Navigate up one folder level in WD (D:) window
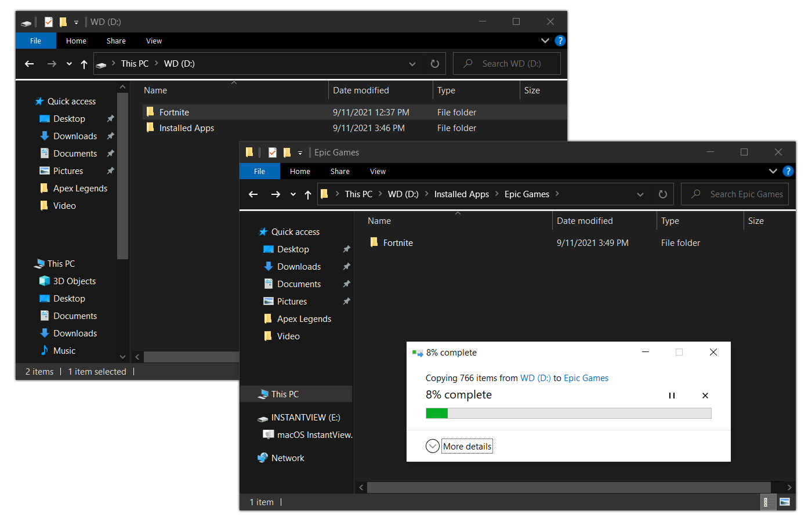Screen dimensions: 812x522 click(x=84, y=64)
